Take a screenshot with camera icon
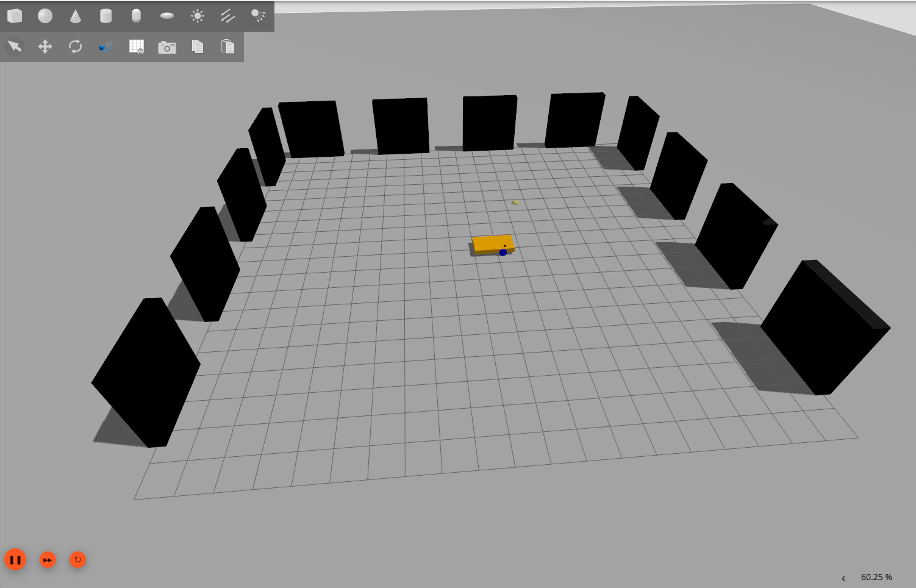 click(x=167, y=47)
